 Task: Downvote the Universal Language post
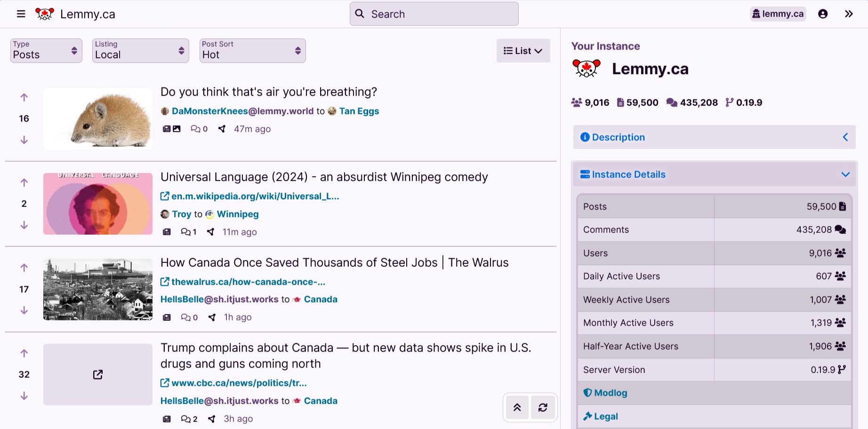pyautogui.click(x=24, y=225)
